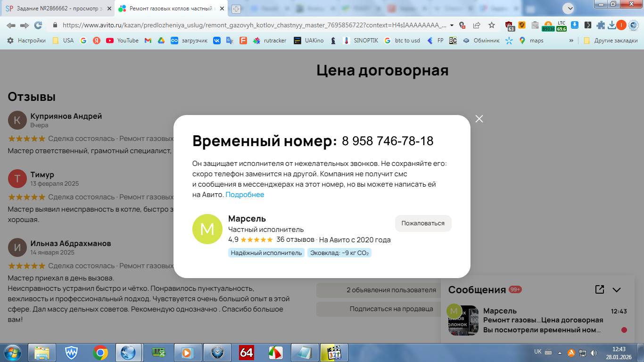Open the Google Translate bookmark icon
This screenshot has height=362, width=644.
pos(230,41)
